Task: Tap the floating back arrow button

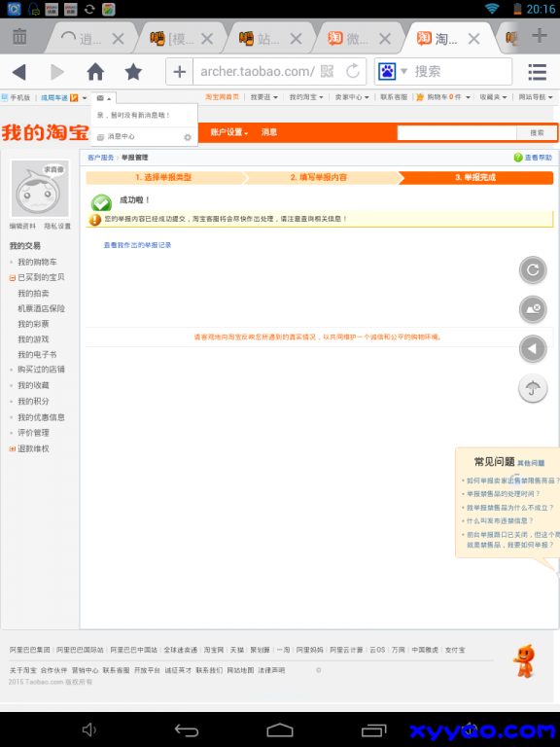Action: click(533, 349)
